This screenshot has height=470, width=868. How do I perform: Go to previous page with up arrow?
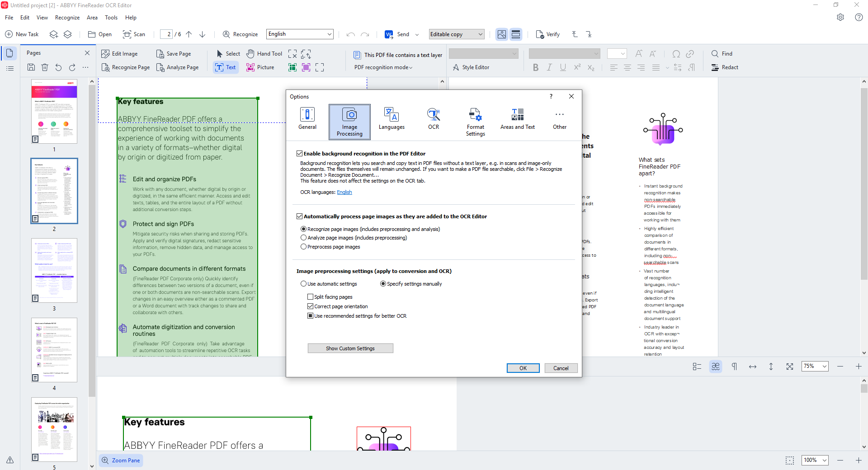pyautogui.click(x=189, y=34)
